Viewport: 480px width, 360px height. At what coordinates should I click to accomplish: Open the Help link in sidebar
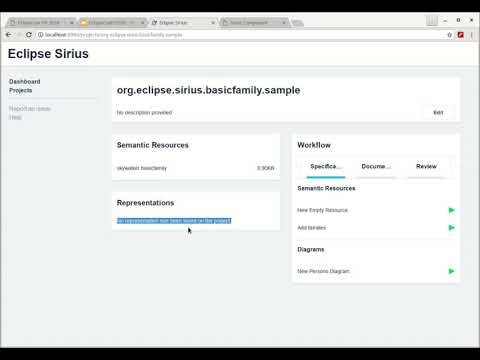click(x=15, y=117)
